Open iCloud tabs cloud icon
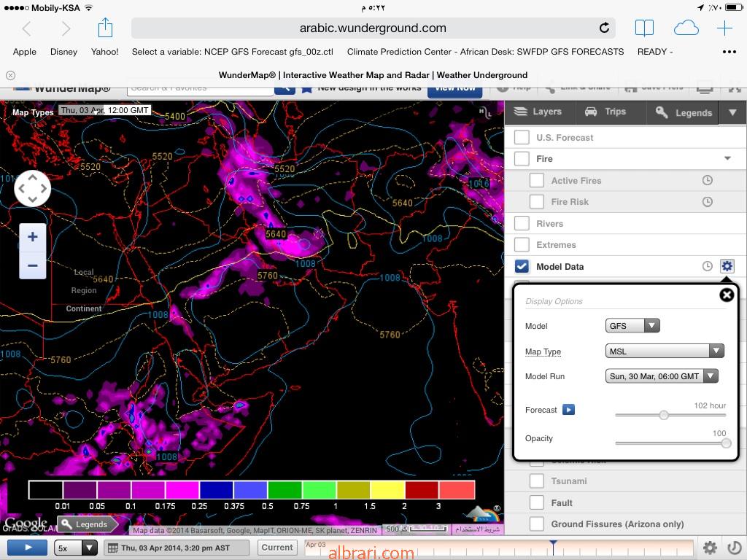The height and width of the screenshot is (560, 747). click(686, 28)
